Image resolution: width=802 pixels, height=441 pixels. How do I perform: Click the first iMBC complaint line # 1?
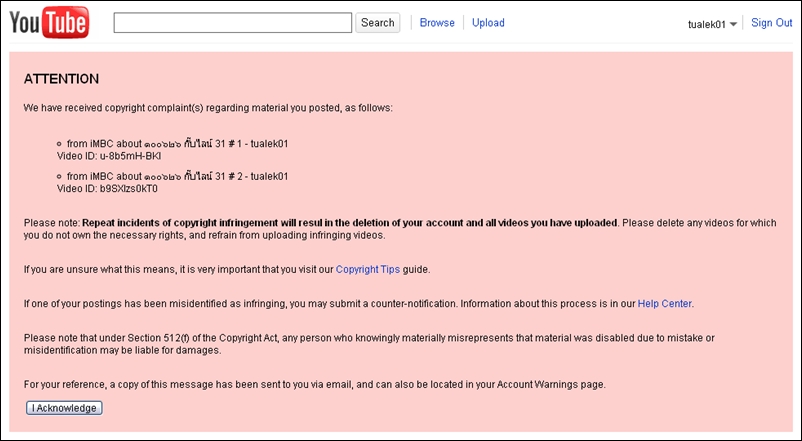(177, 144)
